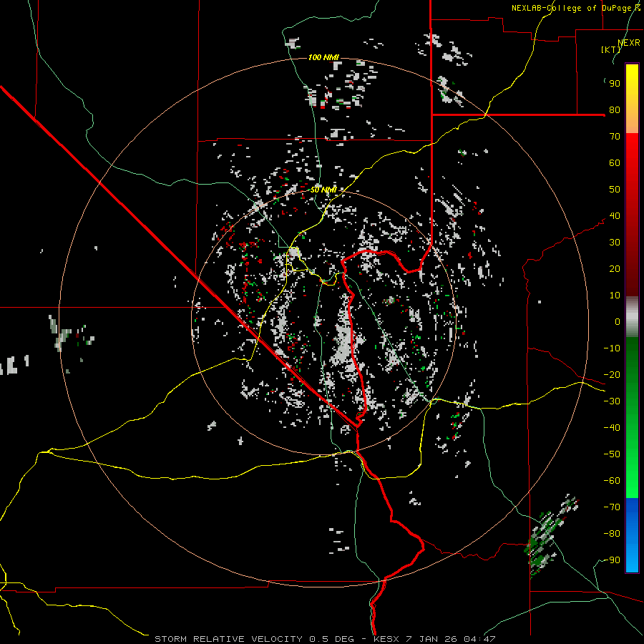Click the 70 value on velocity scale
This screenshot has width=644, height=644.
click(615, 137)
